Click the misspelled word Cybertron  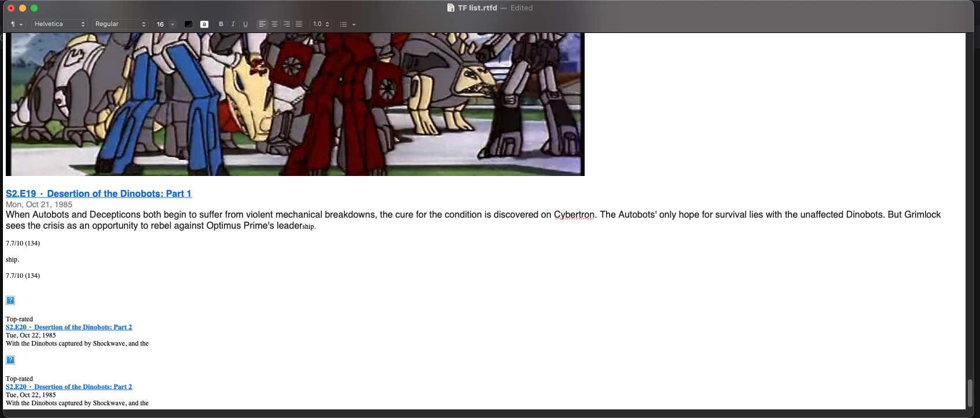pos(574,215)
